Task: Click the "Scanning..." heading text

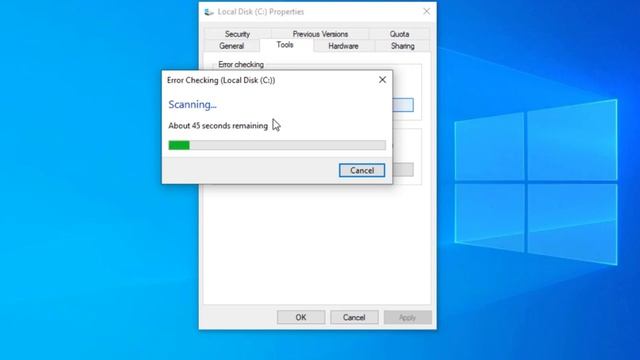Action: click(192, 104)
